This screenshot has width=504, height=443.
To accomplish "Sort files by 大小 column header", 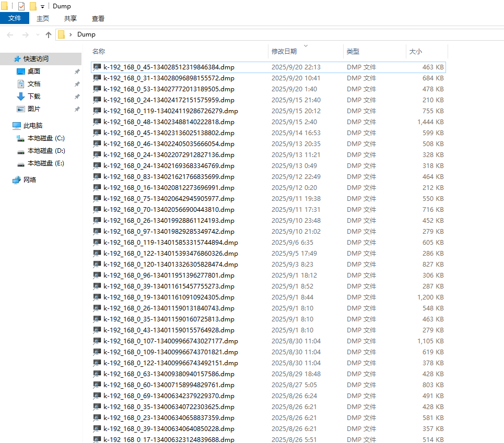I will pos(416,52).
